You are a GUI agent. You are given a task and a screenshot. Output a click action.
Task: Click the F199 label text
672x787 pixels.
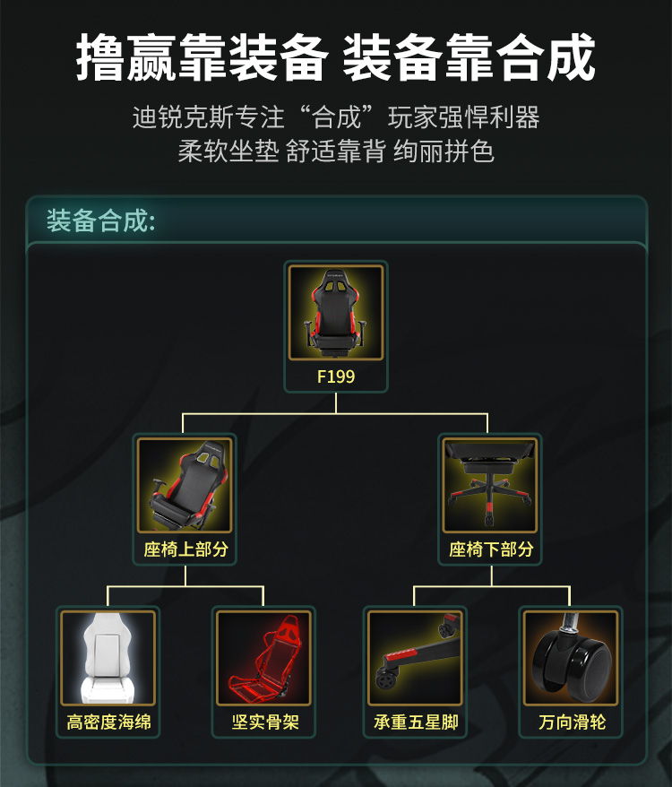click(336, 376)
